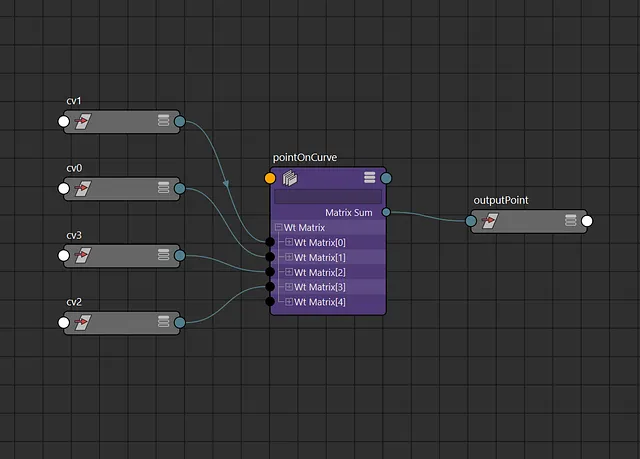
Task: Click the cv1 node transform icon
Action: click(x=84, y=122)
